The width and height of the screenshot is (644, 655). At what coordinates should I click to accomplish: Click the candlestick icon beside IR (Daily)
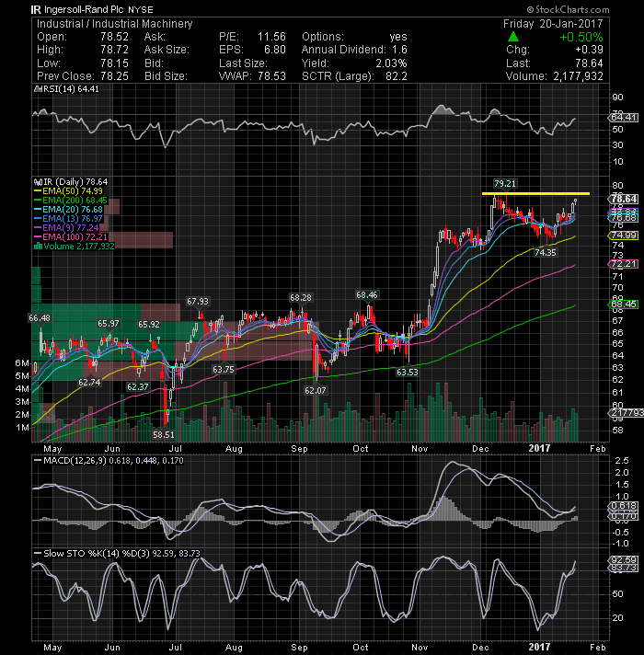(38, 182)
